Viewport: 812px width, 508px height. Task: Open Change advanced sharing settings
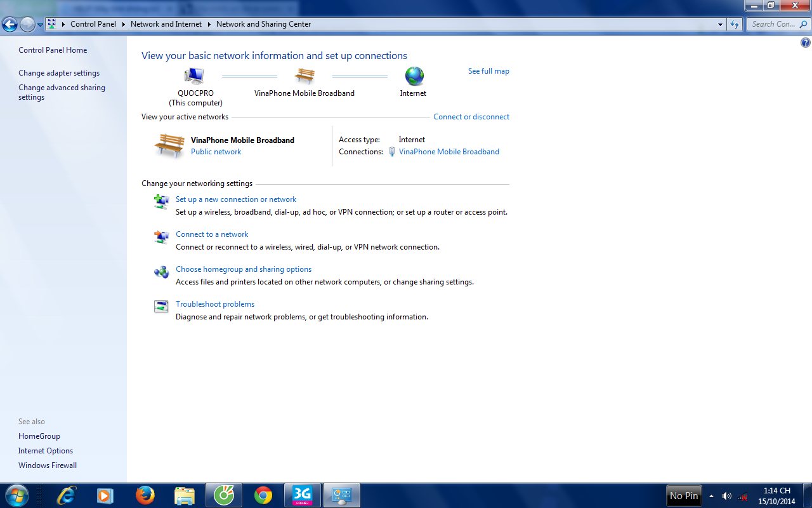tap(62, 93)
